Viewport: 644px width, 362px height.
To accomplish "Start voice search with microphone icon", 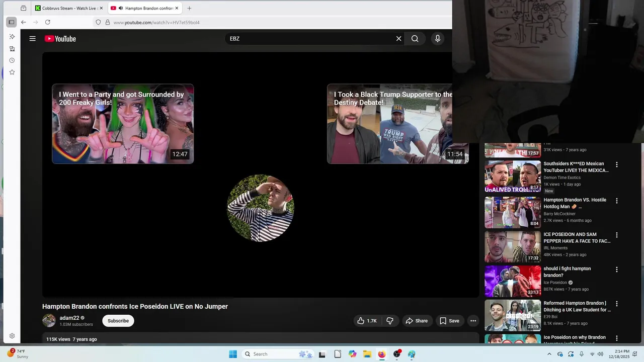I will (438, 39).
